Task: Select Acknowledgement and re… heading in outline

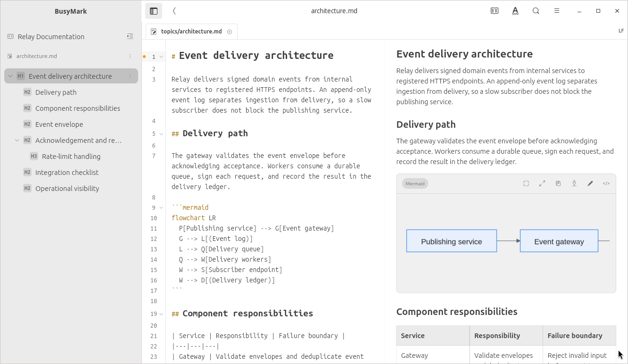Action: pyautogui.click(x=78, y=140)
